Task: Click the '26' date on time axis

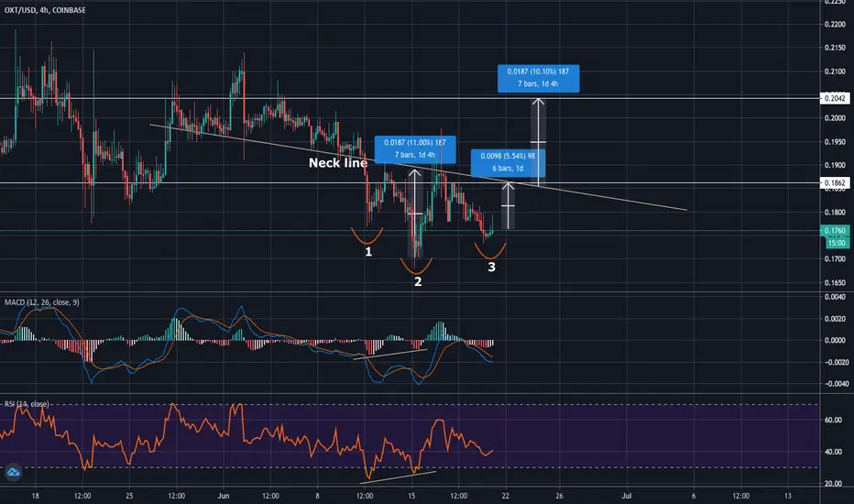Action: pos(559,496)
